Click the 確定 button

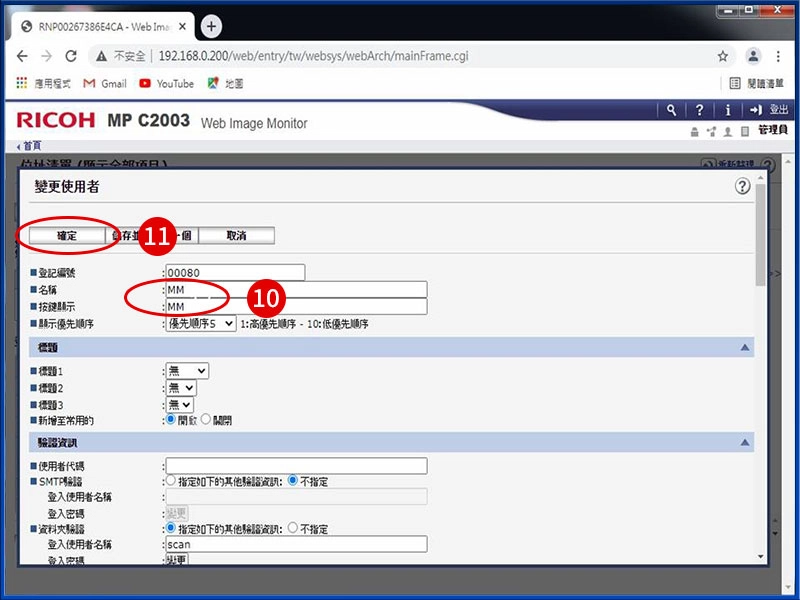66,236
